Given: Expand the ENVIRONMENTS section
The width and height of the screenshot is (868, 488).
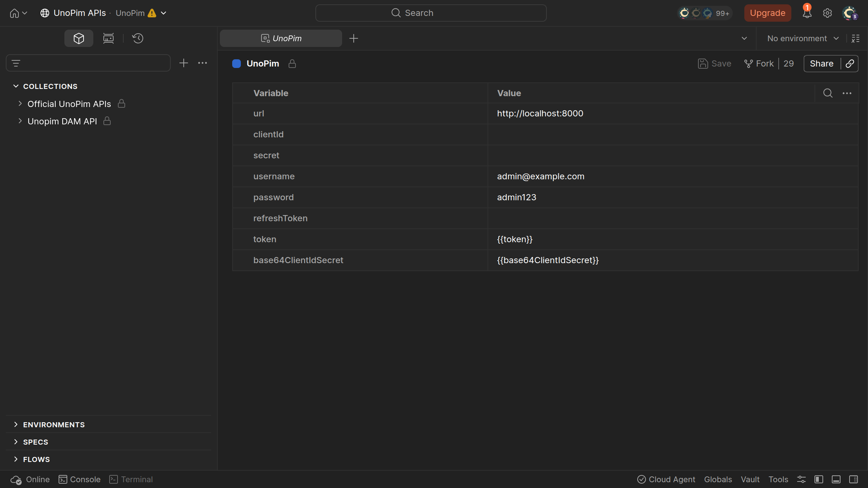Looking at the screenshot, I should pyautogui.click(x=16, y=424).
